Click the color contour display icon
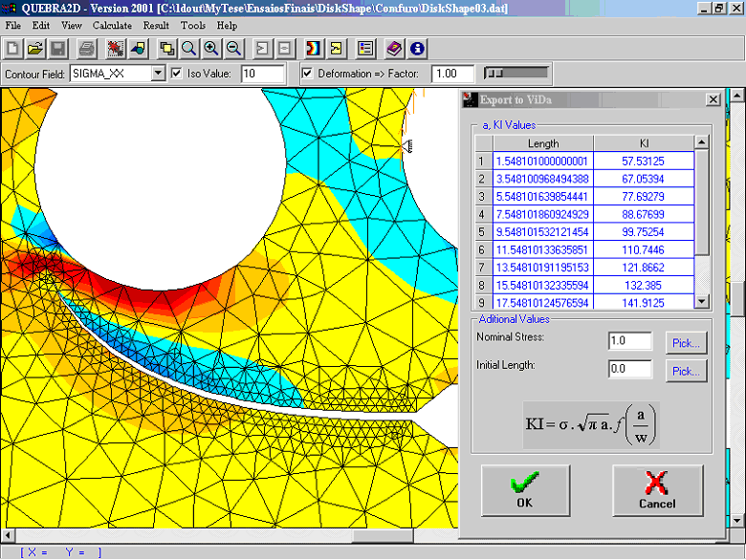 coord(313,48)
